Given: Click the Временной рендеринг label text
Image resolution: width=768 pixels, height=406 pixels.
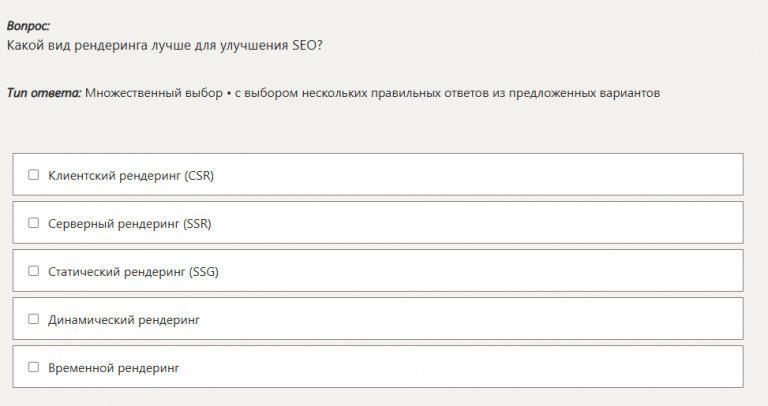Looking at the screenshot, I should click(x=113, y=367).
